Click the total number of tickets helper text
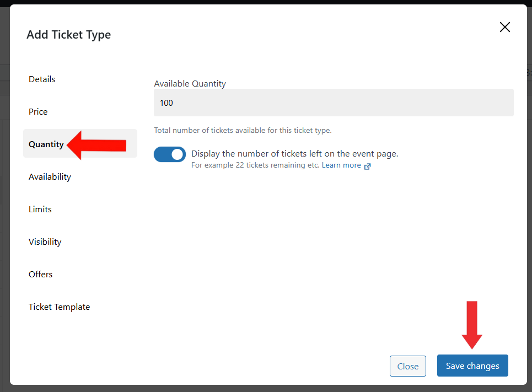Viewport: 532px width, 392px height. click(x=243, y=130)
